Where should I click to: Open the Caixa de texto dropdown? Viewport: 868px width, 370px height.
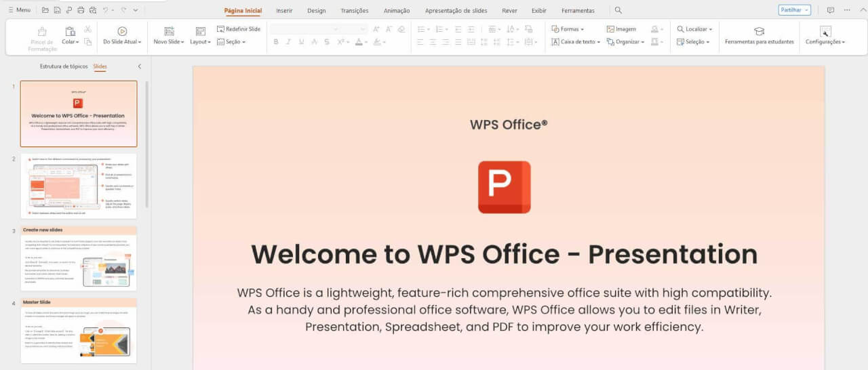coord(576,42)
